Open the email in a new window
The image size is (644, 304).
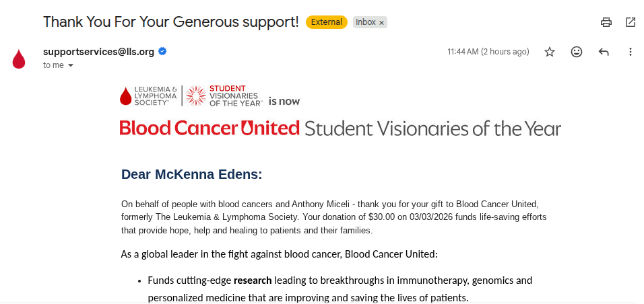point(631,22)
